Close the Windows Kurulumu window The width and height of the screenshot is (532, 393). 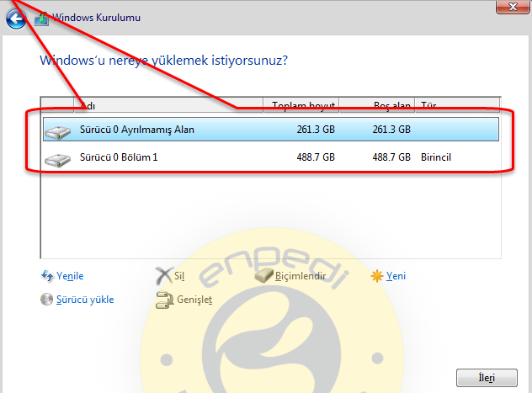click(513, 7)
